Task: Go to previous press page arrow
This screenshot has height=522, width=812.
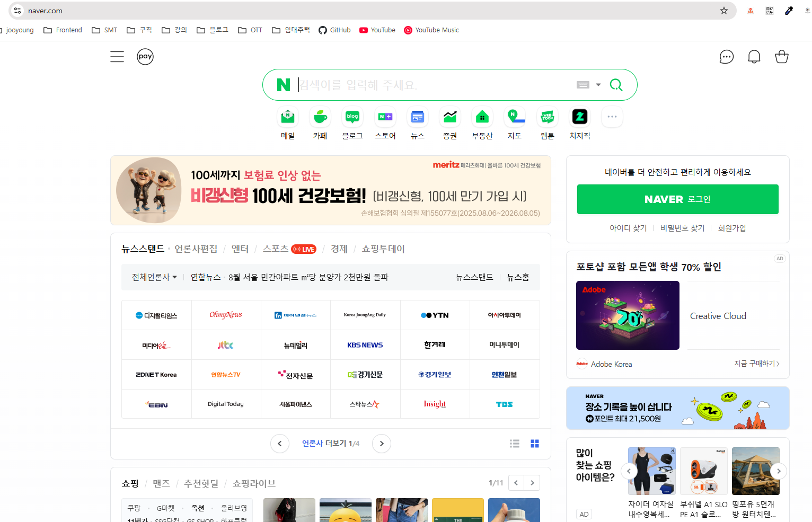Action: click(x=280, y=444)
